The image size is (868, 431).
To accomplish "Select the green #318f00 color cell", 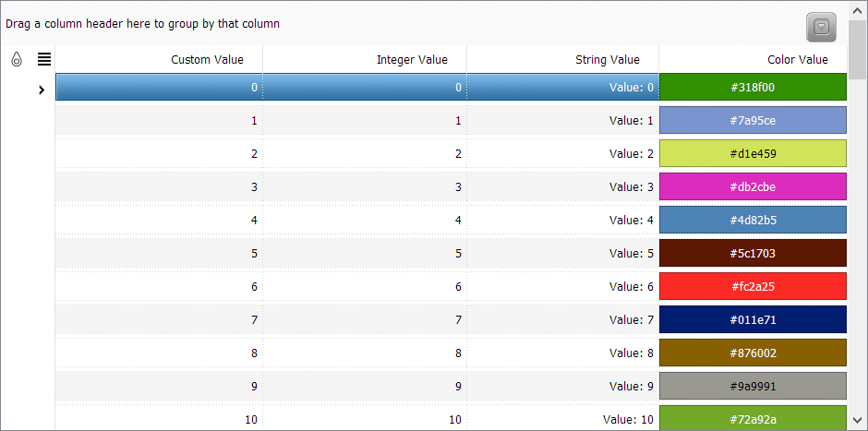I will click(753, 87).
